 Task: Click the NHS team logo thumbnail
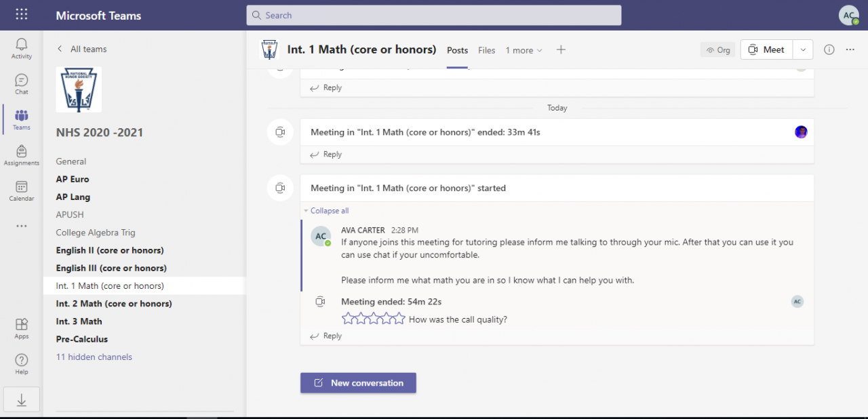79,89
